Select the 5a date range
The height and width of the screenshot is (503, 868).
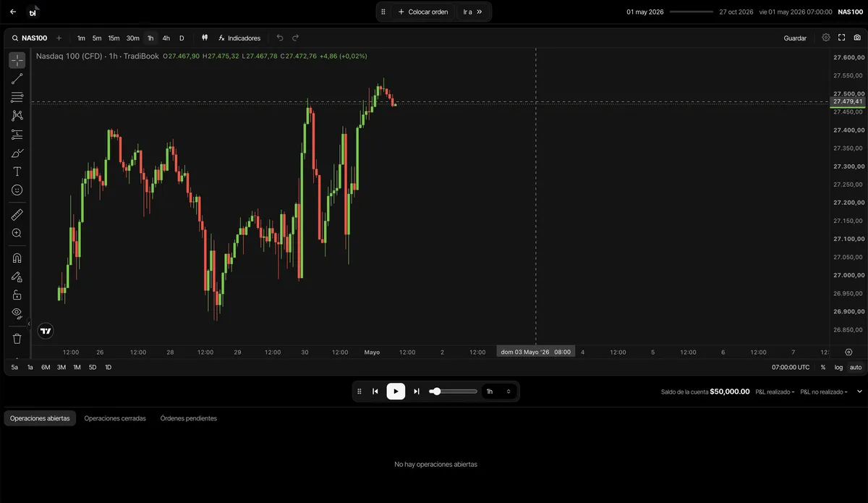[14, 368]
